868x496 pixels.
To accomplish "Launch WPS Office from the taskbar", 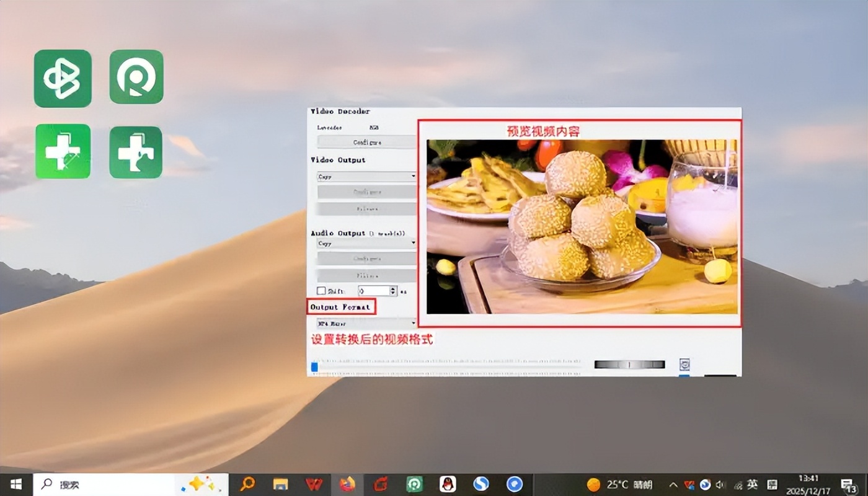I will coord(314,484).
